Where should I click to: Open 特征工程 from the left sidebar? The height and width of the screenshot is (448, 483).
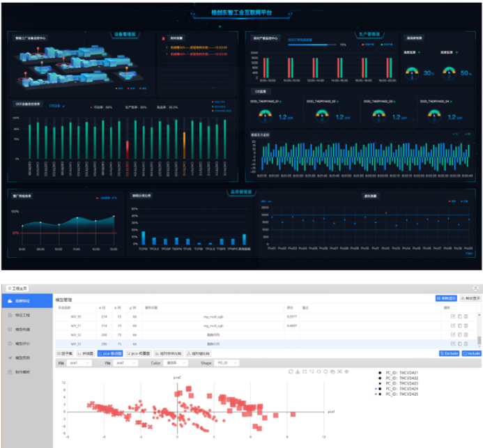pos(24,315)
